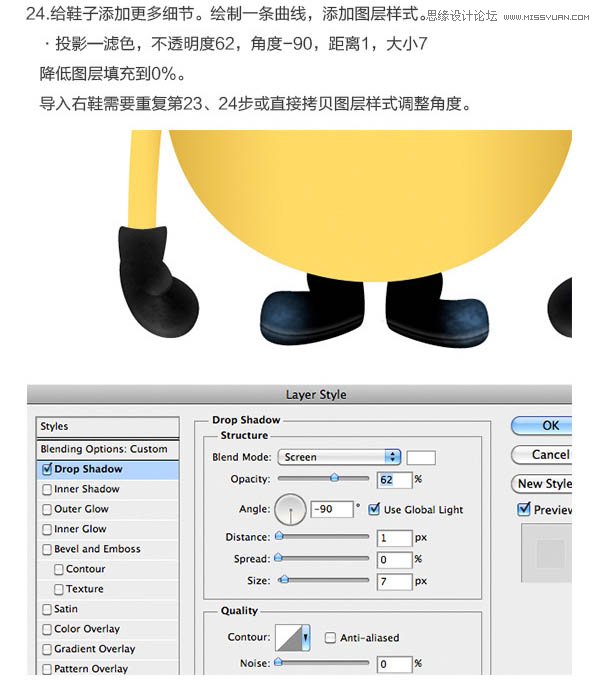
Task: Click the OK button
Action: point(542,426)
